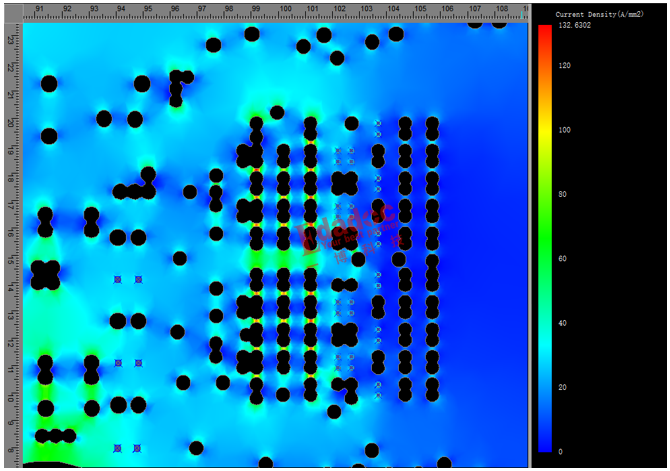Select mark 9 on the left ruler
The width and height of the screenshot is (670, 471).
coord(11,423)
